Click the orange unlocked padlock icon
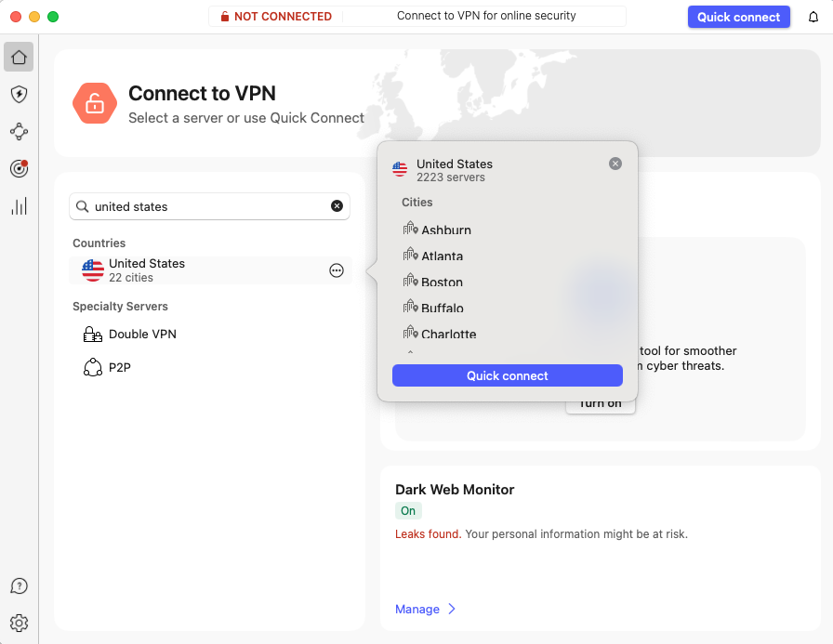Screen dimensions: 833x644 (95, 103)
